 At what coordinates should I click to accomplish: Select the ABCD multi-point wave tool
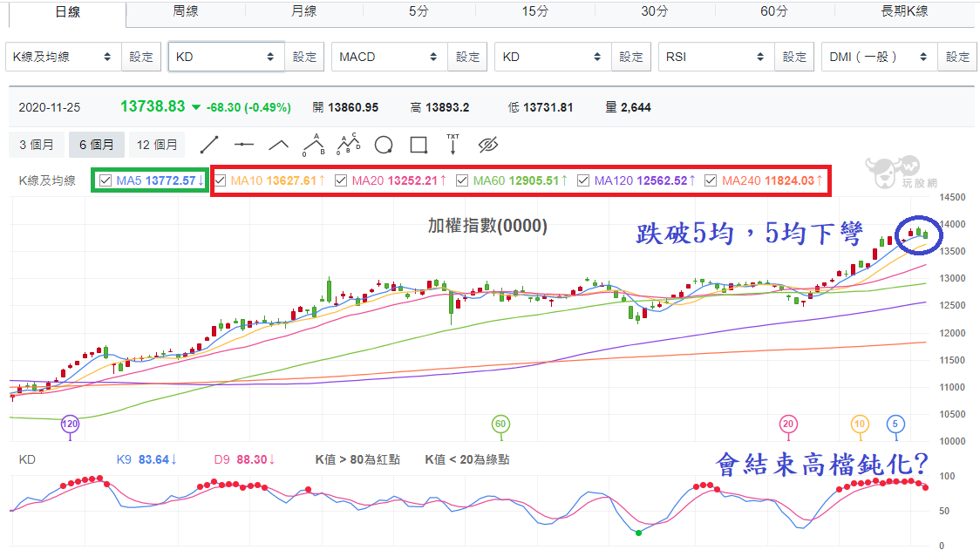pos(349,145)
